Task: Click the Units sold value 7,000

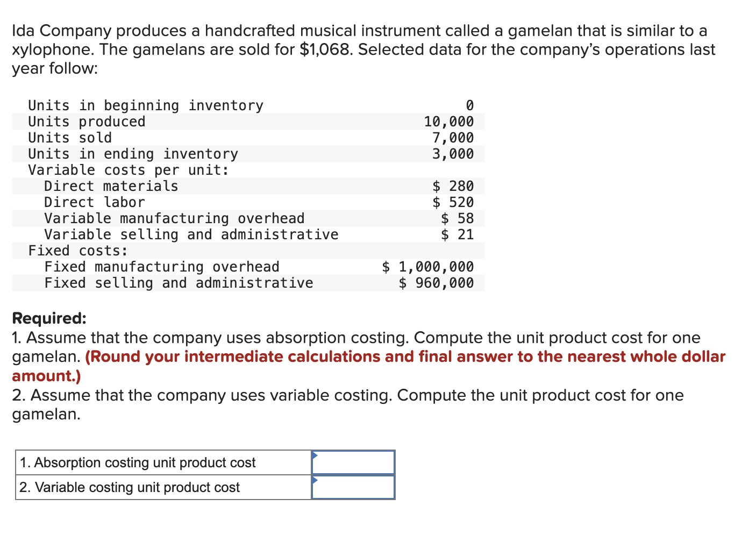Action: [453, 138]
